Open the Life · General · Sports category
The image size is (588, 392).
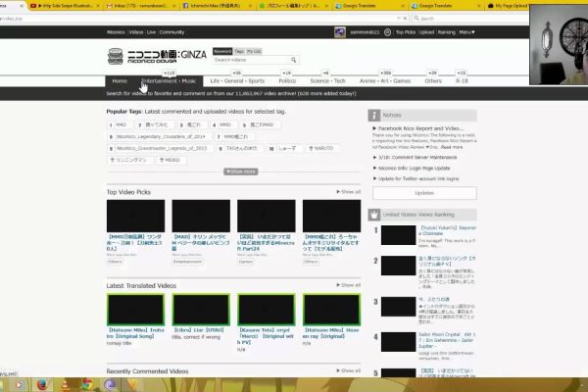point(237,81)
